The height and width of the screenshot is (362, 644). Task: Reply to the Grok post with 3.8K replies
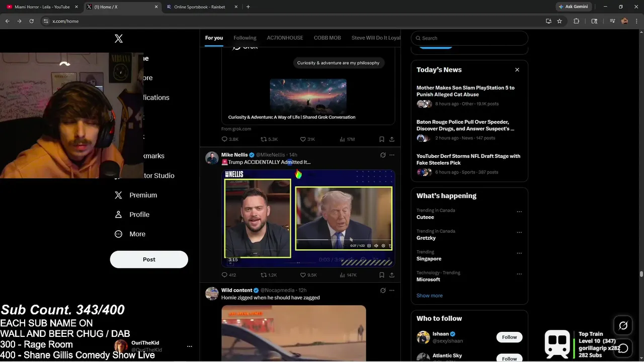click(230, 139)
